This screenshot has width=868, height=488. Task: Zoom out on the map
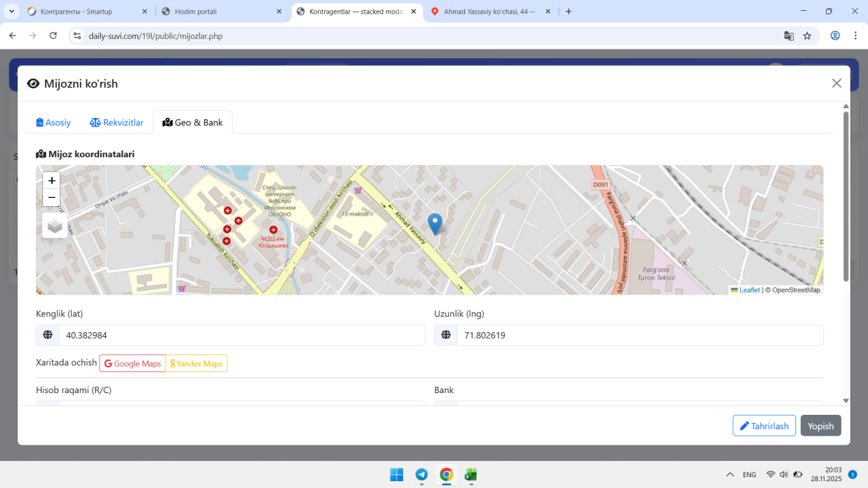pyautogui.click(x=52, y=198)
